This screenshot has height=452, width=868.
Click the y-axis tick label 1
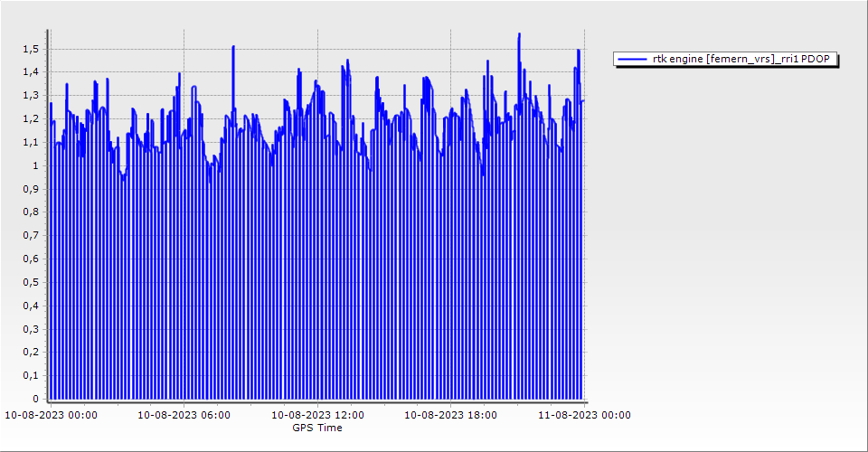(x=35, y=165)
